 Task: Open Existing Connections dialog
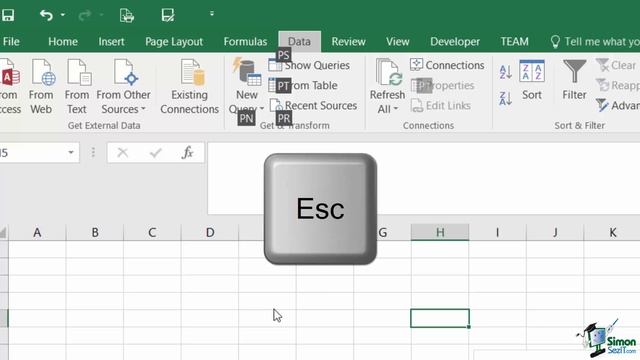tap(189, 87)
